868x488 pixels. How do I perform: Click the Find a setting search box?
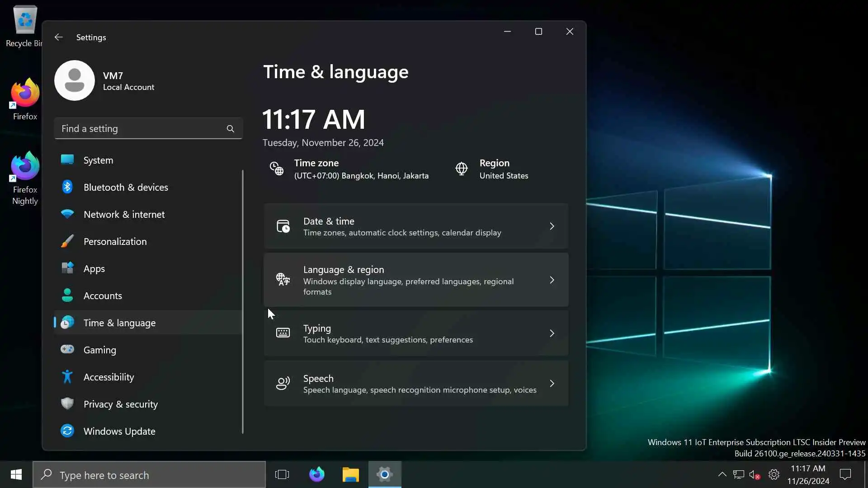pyautogui.click(x=140, y=129)
